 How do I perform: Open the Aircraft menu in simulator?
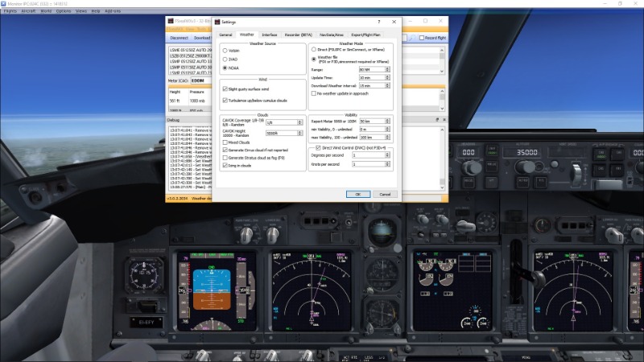point(28,11)
